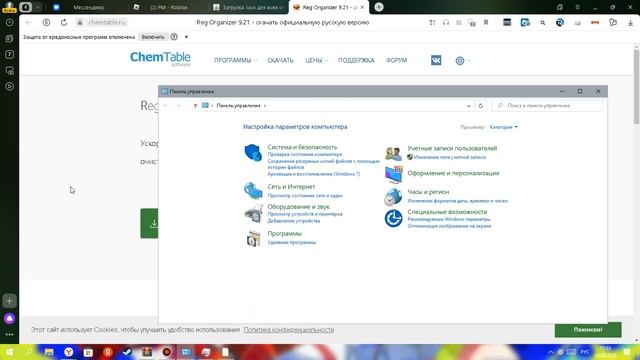
Task: Click the language indicator in system tray
Action: 585,352
